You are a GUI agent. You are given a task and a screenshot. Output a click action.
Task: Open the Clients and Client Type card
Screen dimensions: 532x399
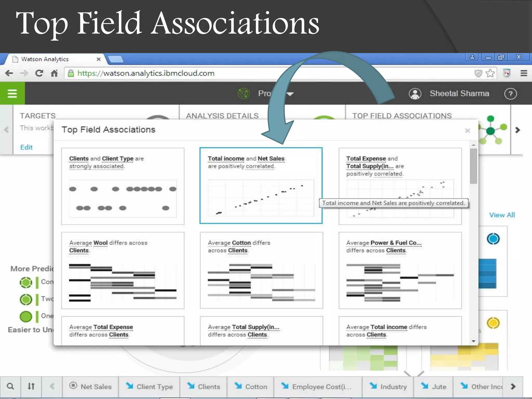[x=123, y=186]
